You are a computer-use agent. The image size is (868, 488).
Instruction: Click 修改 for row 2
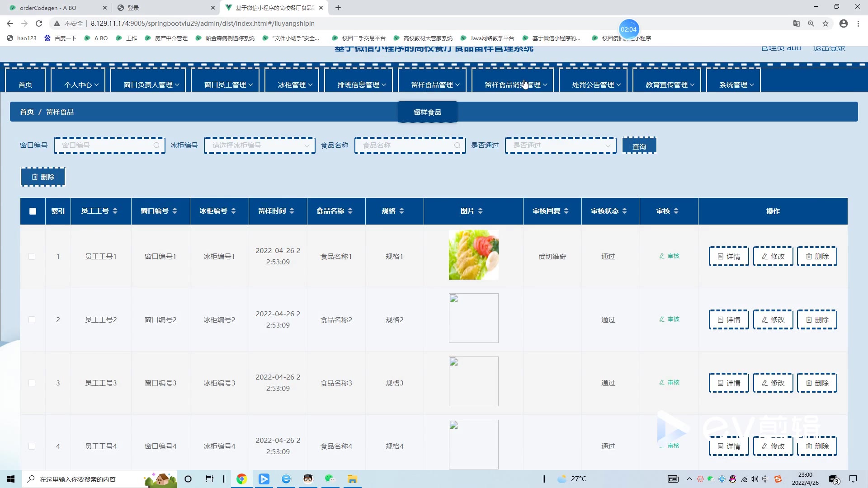pyautogui.click(x=773, y=319)
